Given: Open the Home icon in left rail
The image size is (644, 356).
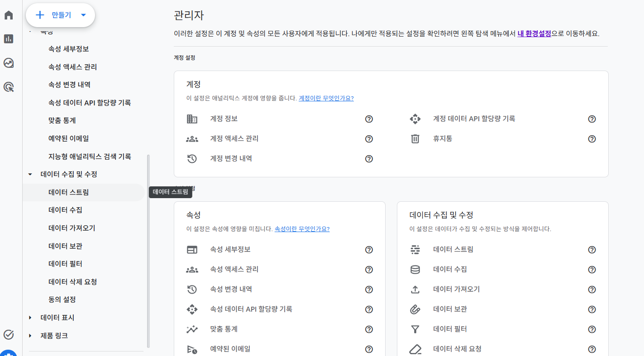Looking at the screenshot, I should coord(9,15).
